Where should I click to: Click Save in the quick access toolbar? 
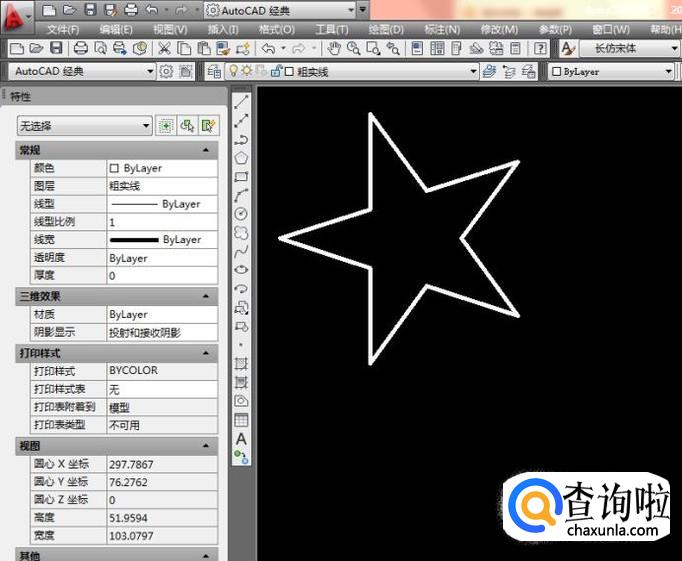[90, 10]
